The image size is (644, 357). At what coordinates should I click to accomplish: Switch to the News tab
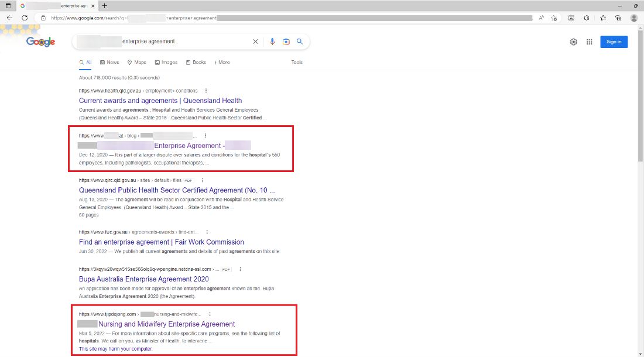[109, 62]
